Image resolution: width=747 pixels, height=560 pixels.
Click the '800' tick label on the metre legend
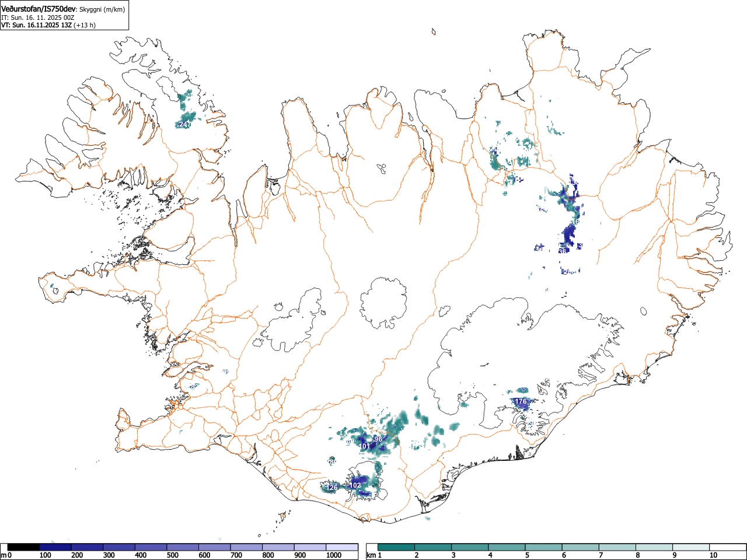tap(268, 555)
